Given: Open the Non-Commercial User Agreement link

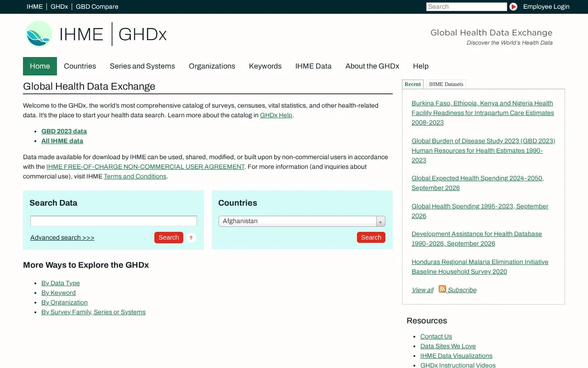Looking at the screenshot, I should coord(146,167).
